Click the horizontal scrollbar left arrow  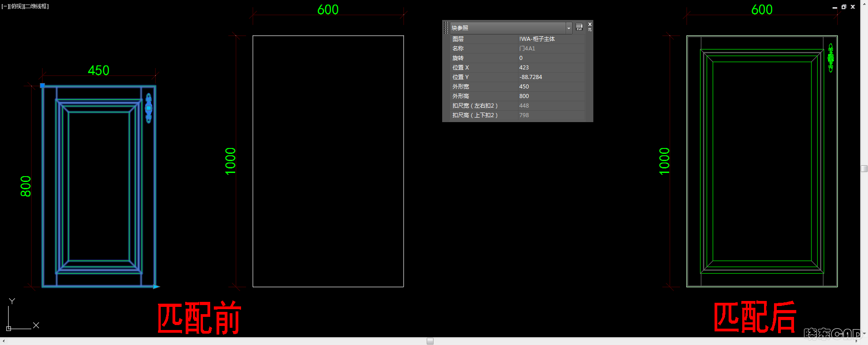(4, 341)
